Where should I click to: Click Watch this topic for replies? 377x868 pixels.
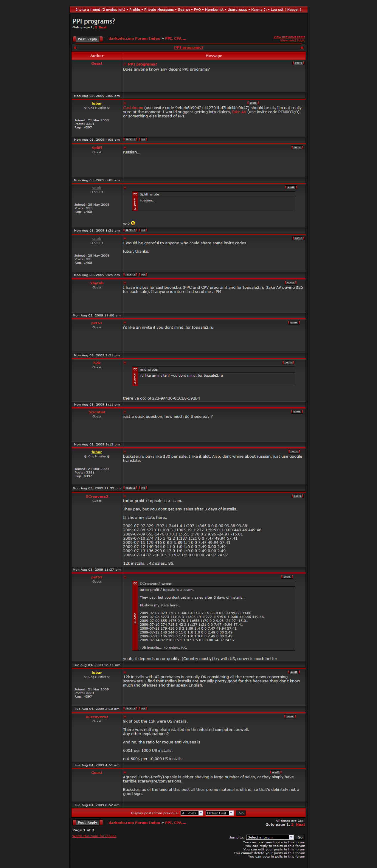point(94,836)
